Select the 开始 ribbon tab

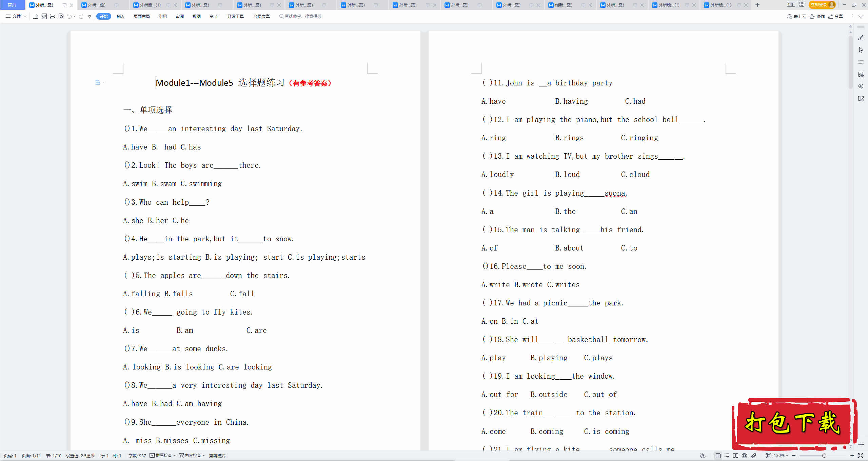pos(104,16)
